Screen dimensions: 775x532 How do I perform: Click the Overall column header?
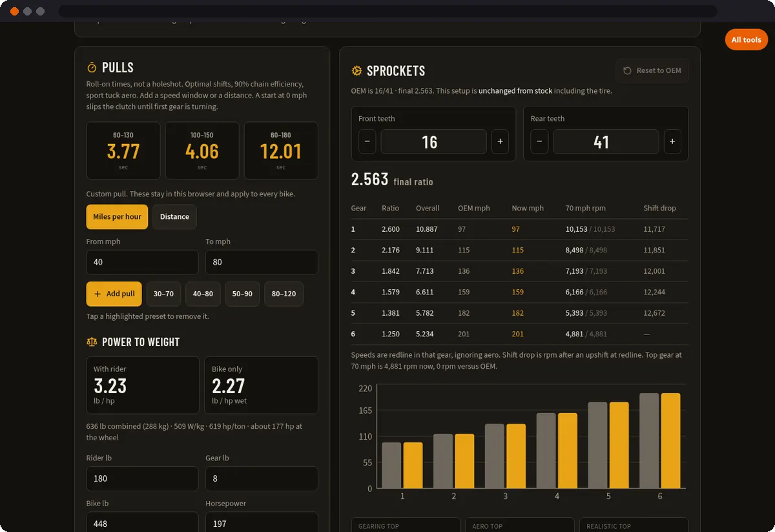(x=428, y=208)
